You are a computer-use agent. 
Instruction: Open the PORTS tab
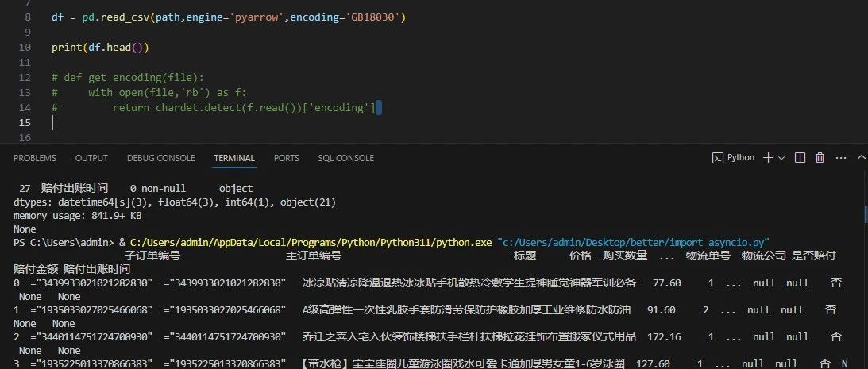[286, 158]
